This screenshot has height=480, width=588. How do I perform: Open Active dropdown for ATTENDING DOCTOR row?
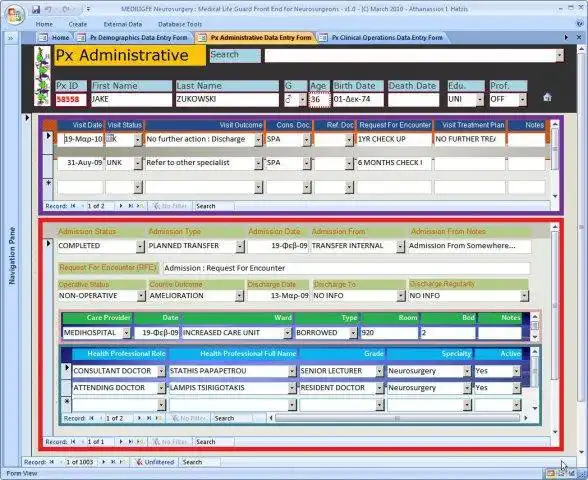click(516, 388)
